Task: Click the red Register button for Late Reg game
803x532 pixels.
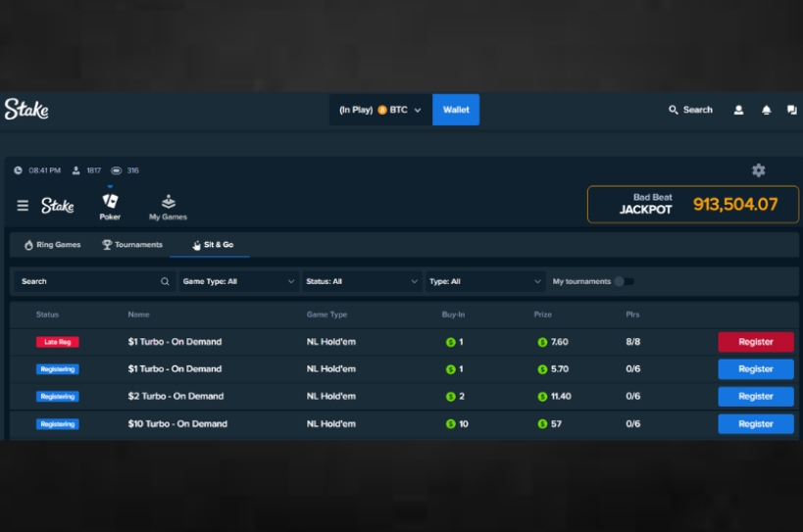Action: [756, 342]
